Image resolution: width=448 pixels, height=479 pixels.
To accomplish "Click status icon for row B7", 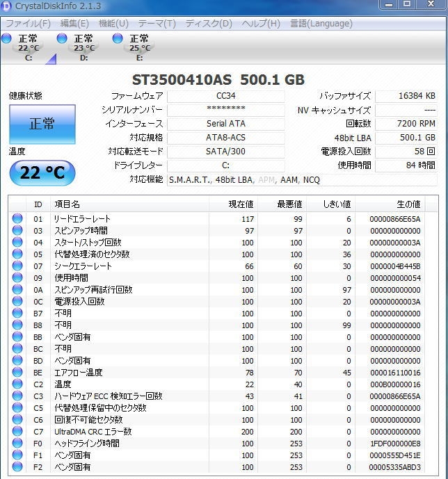I will click(17, 313).
